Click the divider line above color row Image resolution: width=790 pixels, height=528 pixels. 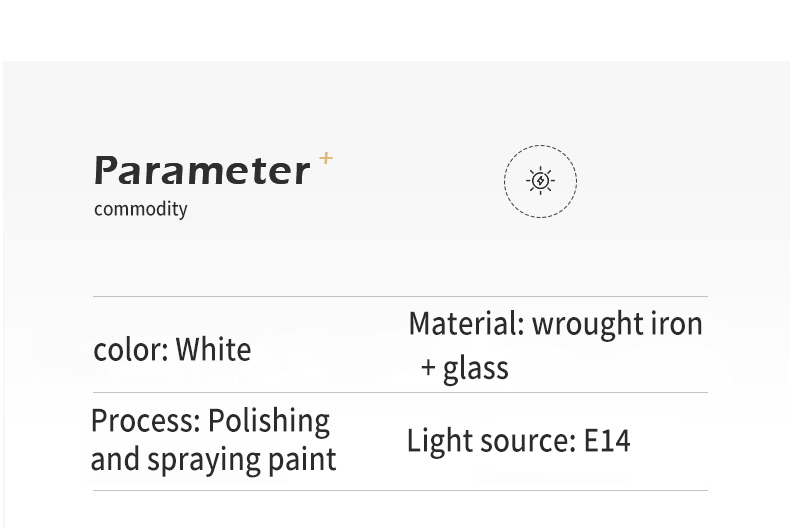point(401,297)
